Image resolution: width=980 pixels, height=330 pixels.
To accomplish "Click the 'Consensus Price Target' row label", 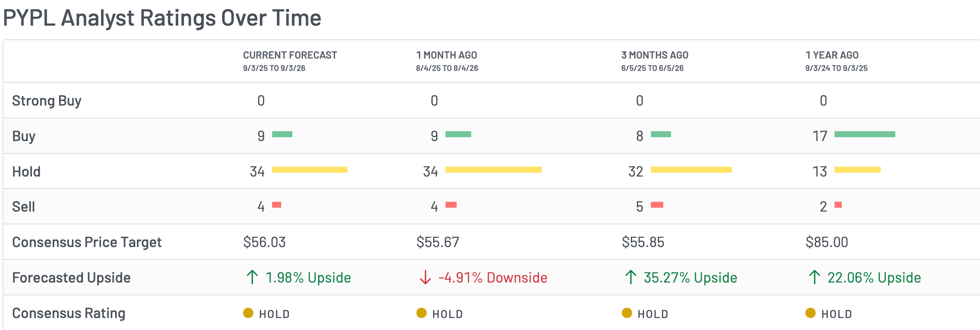I will pyautogui.click(x=87, y=242).
